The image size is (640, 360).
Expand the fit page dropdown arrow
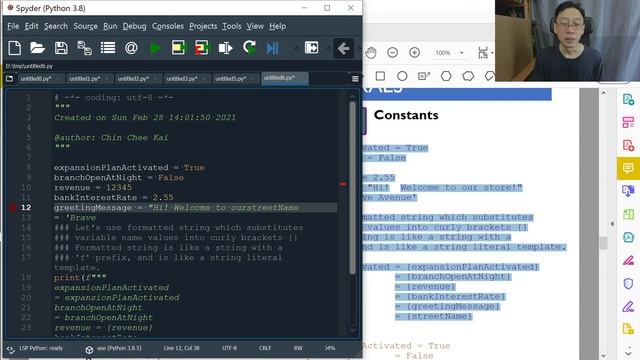492,53
